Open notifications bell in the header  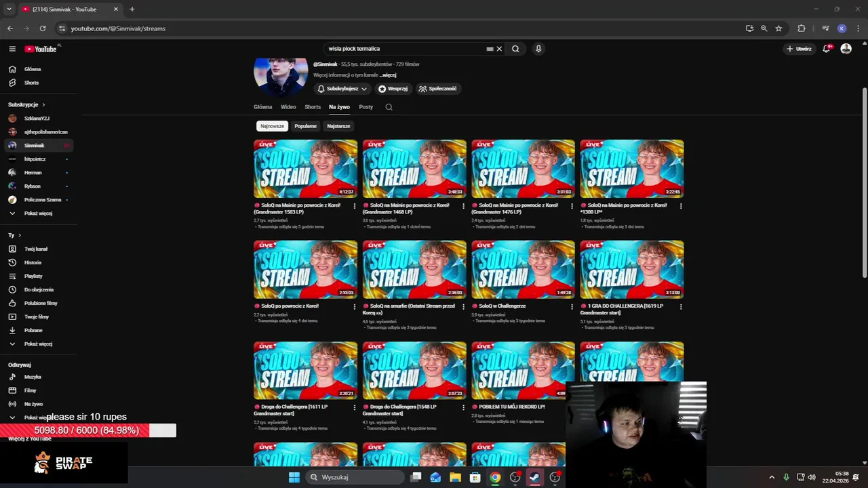coord(827,49)
